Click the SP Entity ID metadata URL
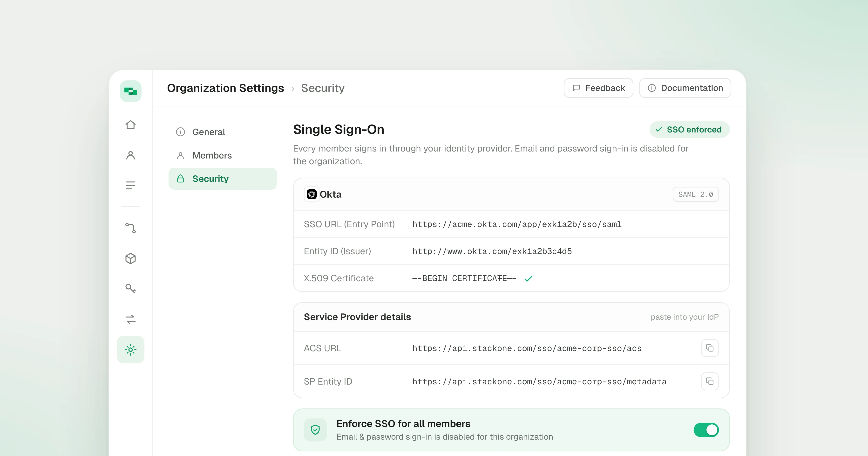Screen dimensions: 868x456 pos(539,381)
